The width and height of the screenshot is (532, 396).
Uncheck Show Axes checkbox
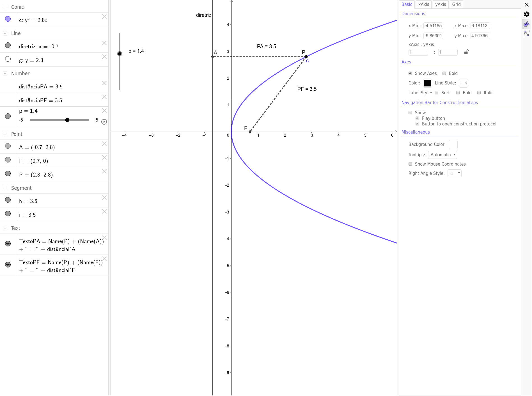click(410, 73)
